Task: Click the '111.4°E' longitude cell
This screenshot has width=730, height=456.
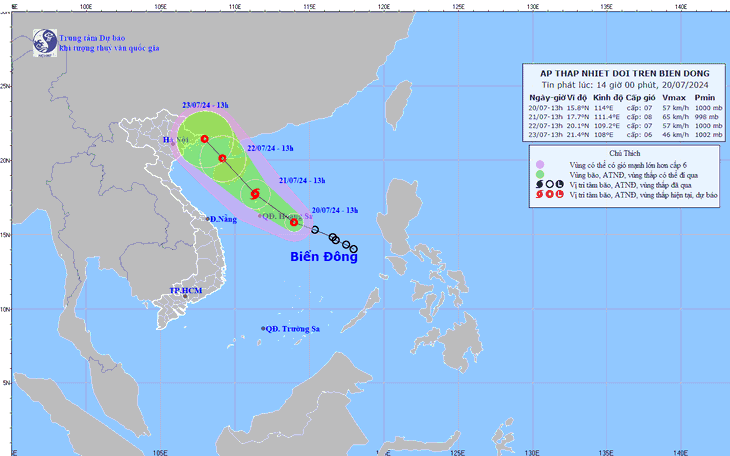Action: 607,116
